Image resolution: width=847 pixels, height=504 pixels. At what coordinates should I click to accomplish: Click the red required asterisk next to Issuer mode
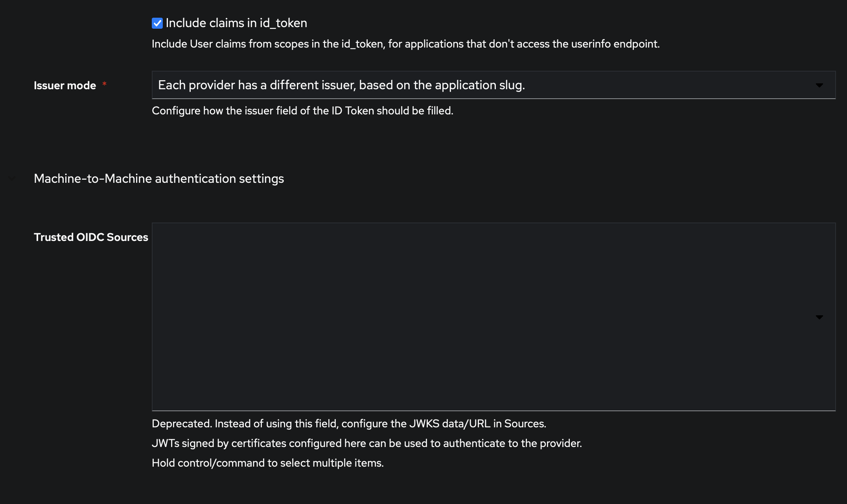coord(104,84)
